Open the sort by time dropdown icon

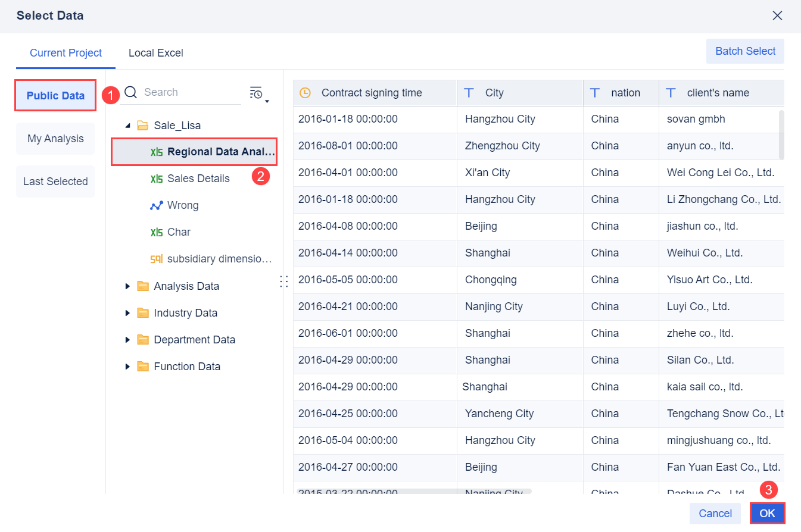pos(258,93)
